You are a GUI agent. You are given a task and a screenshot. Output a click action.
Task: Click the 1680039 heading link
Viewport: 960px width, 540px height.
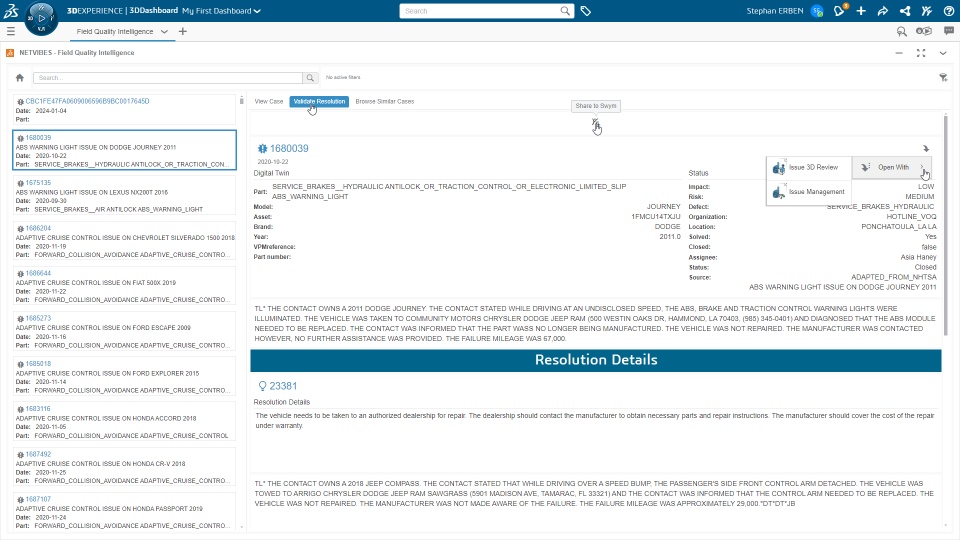tap(289, 148)
